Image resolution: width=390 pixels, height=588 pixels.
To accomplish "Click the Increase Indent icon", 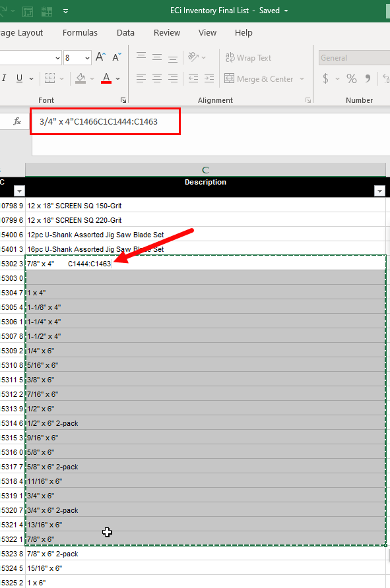I will tap(209, 78).
